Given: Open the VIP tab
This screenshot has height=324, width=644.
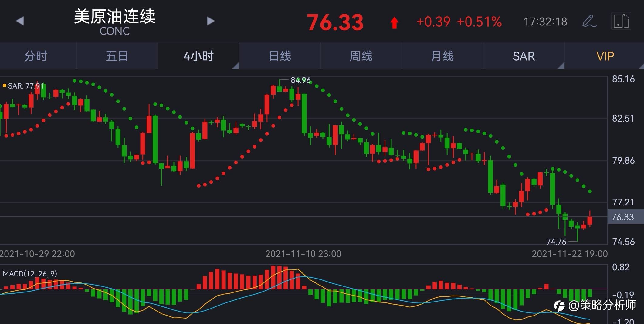Looking at the screenshot, I should [605, 56].
